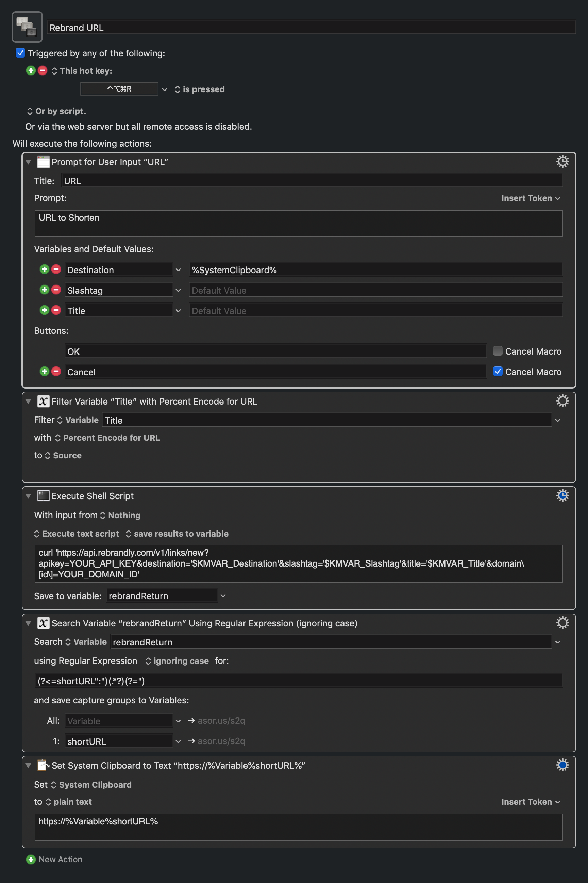Click the Rebrand URL macro icon
Screen dimensions: 588x883
point(27,27)
